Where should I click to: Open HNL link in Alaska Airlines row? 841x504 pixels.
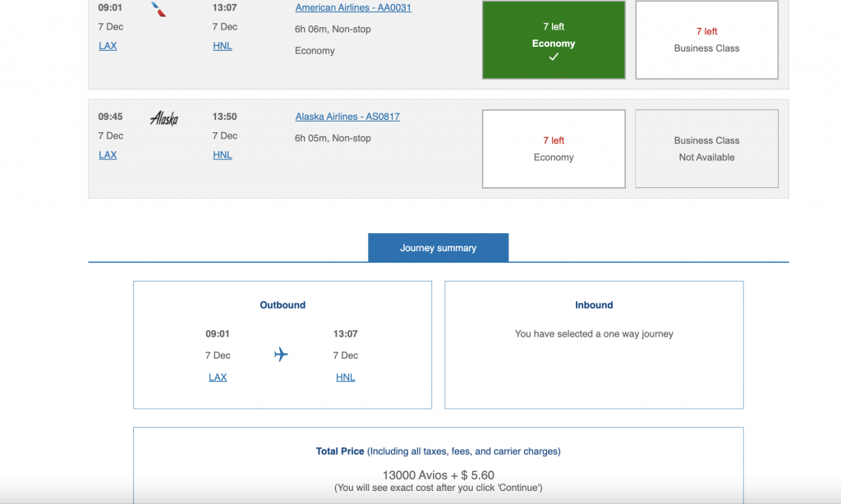click(x=222, y=155)
